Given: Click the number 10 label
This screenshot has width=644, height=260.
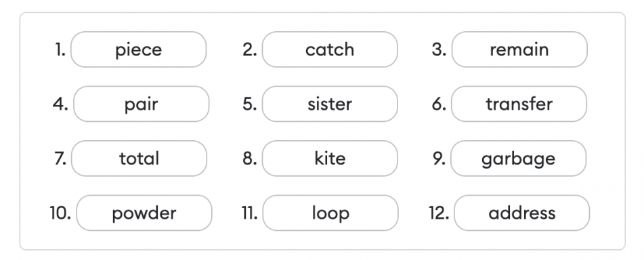Looking at the screenshot, I should tap(60, 213).
